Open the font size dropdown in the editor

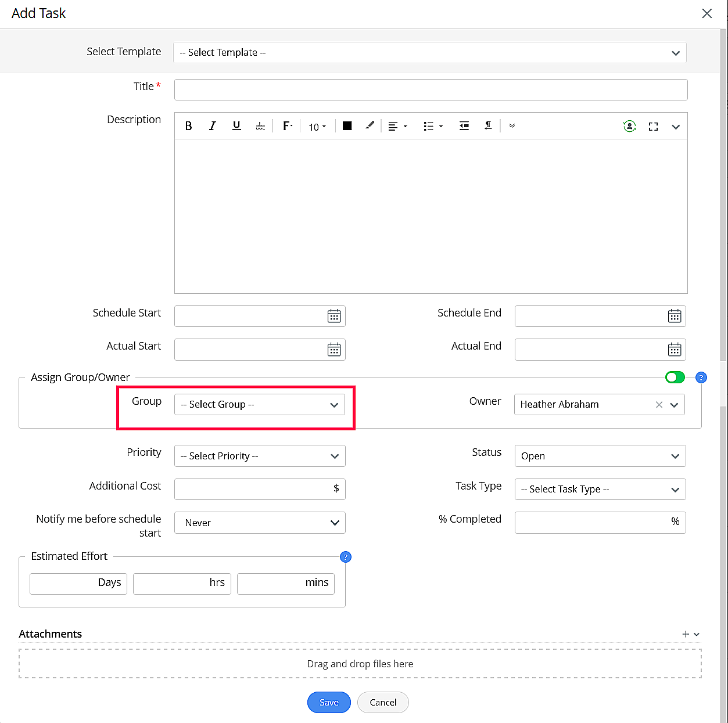[317, 126]
